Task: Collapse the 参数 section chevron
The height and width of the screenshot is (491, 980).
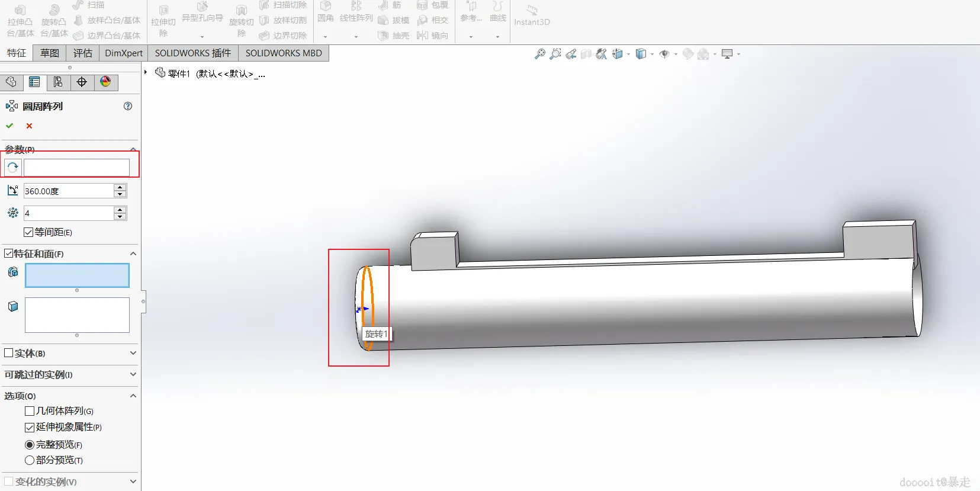Action: (133, 149)
